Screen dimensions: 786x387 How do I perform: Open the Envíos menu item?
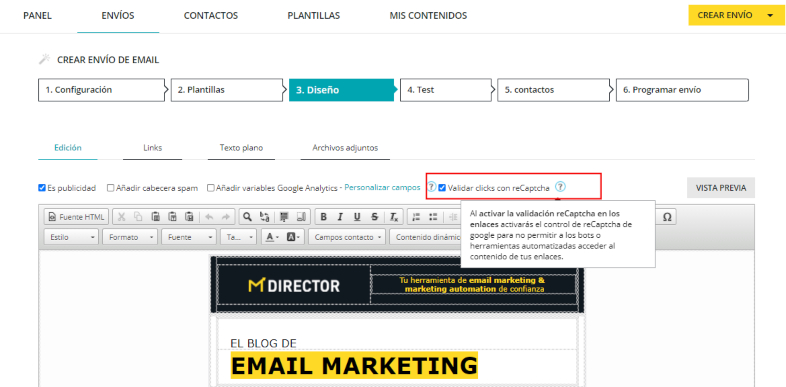point(118,16)
